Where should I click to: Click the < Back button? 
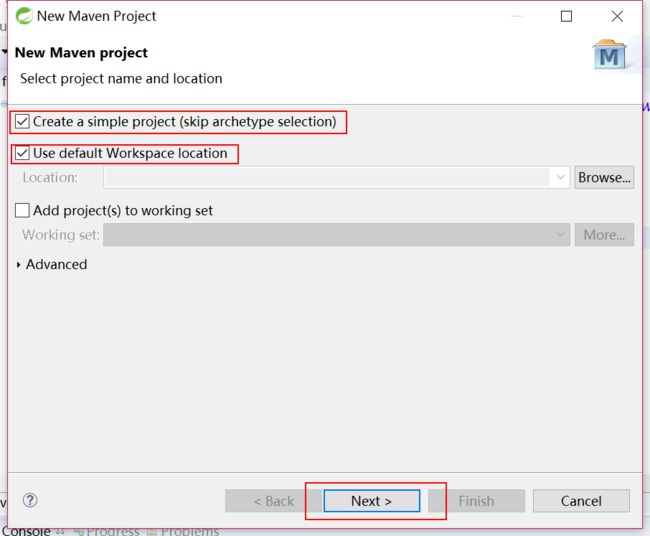[274, 501]
